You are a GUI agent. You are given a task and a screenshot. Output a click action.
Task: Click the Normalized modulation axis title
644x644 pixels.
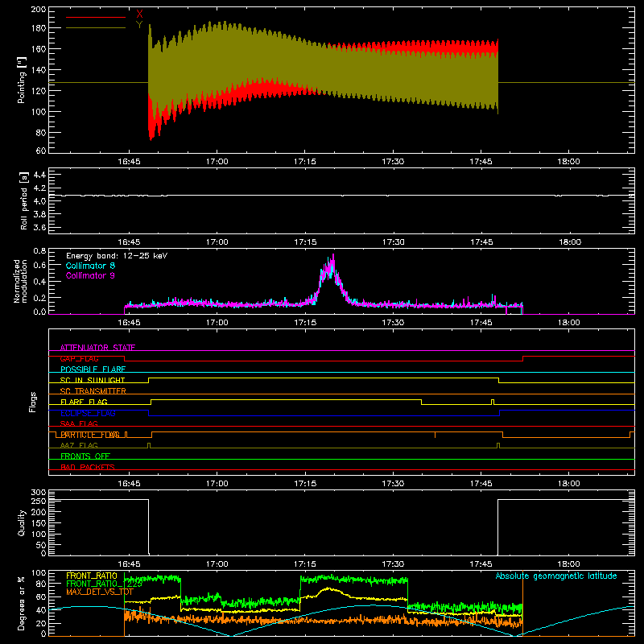click(x=21, y=281)
